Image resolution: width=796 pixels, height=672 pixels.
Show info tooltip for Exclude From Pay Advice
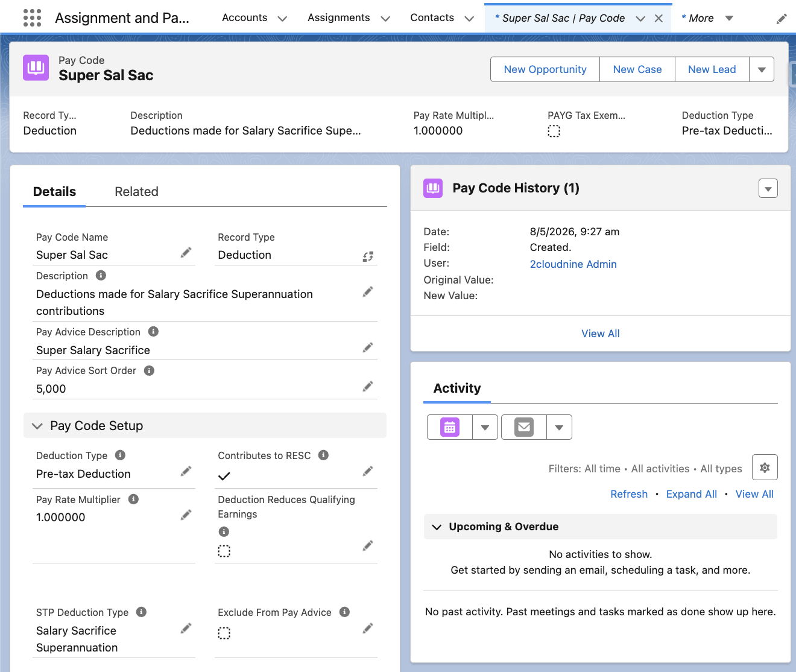click(344, 612)
